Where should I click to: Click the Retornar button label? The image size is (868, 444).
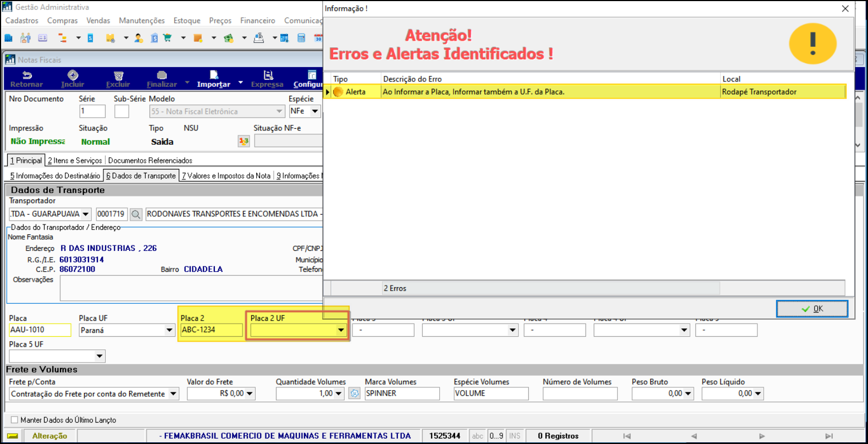pos(26,84)
